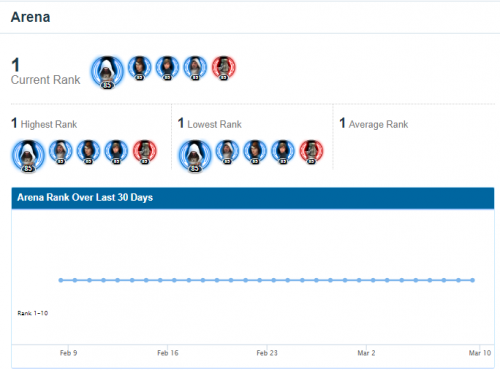Click the first data point on the rank chart
This screenshot has height=370, width=500.
(61, 280)
